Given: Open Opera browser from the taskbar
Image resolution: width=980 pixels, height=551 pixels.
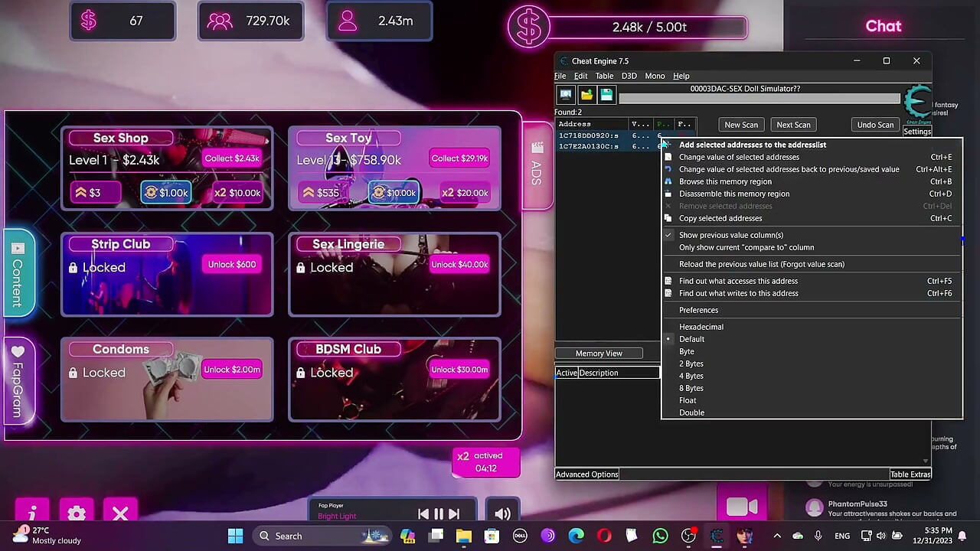Looking at the screenshot, I should pyautogui.click(x=604, y=536).
